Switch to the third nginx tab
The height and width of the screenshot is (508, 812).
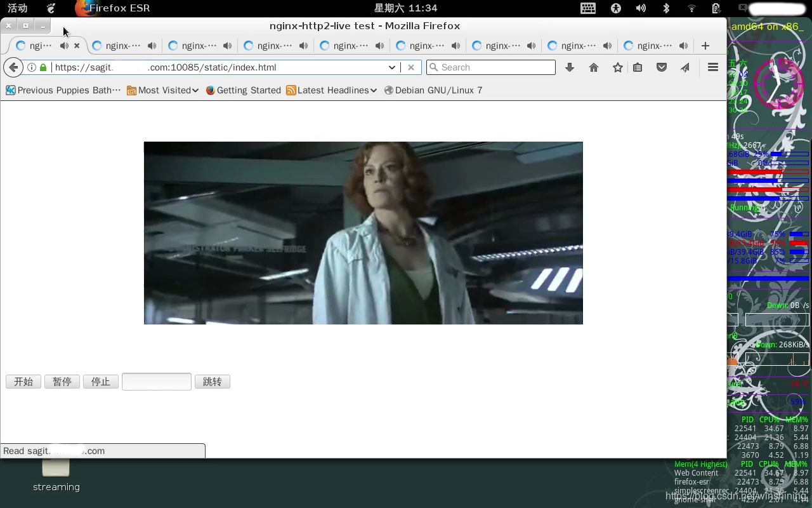click(x=199, y=46)
